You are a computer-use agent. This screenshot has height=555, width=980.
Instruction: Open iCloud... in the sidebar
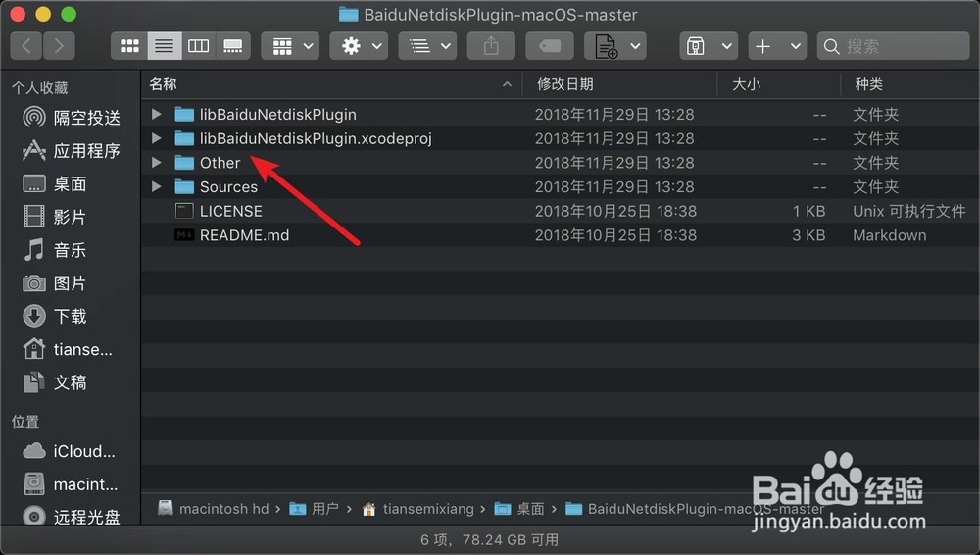pyautogui.click(x=69, y=451)
